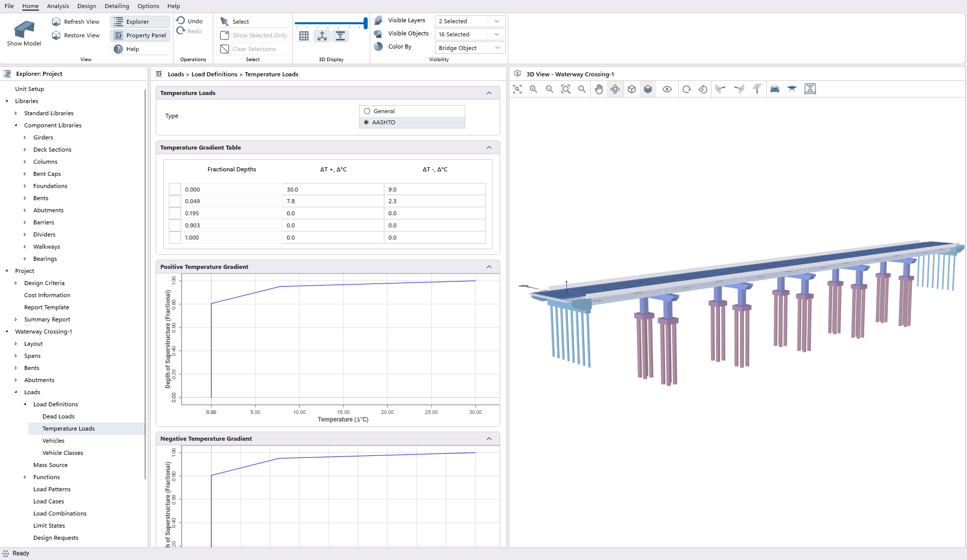The width and height of the screenshot is (967, 560).
Task: Toggle the grid display icon in 3D Display
Action: click(x=304, y=36)
